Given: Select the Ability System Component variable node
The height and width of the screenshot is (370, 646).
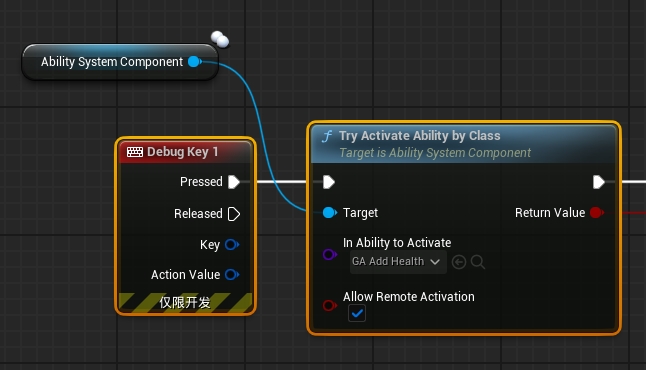Looking at the screenshot, I should point(120,62).
